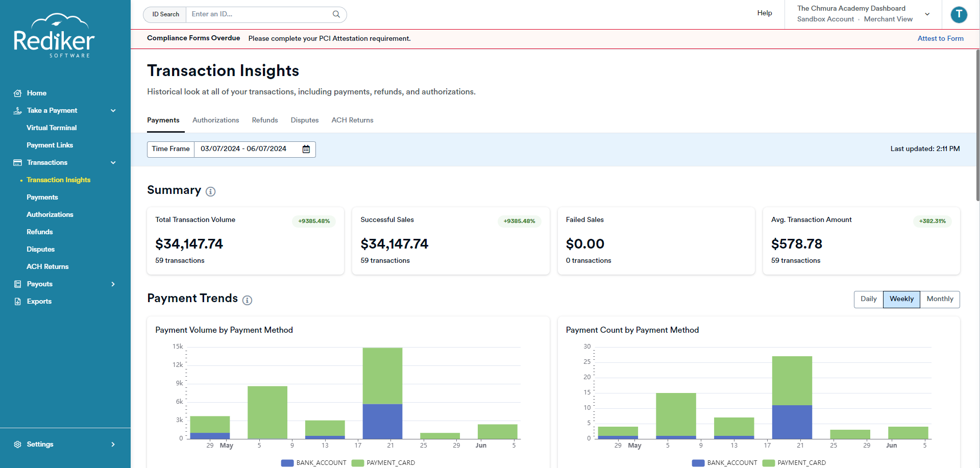Open the user avatar T icon
This screenshot has height=468, width=980.
(959, 14)
